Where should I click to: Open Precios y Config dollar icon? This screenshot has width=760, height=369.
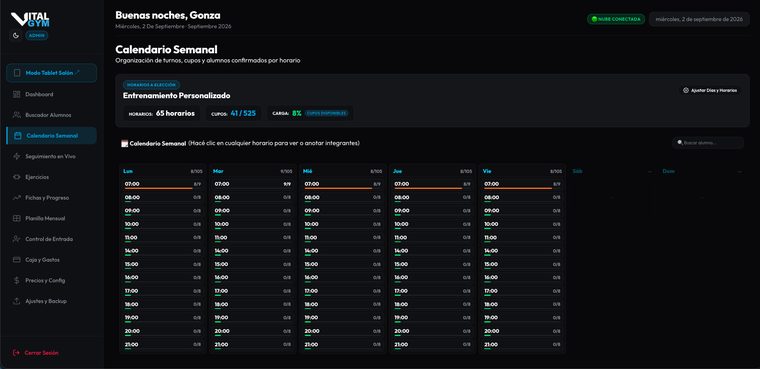coord(16,280)
